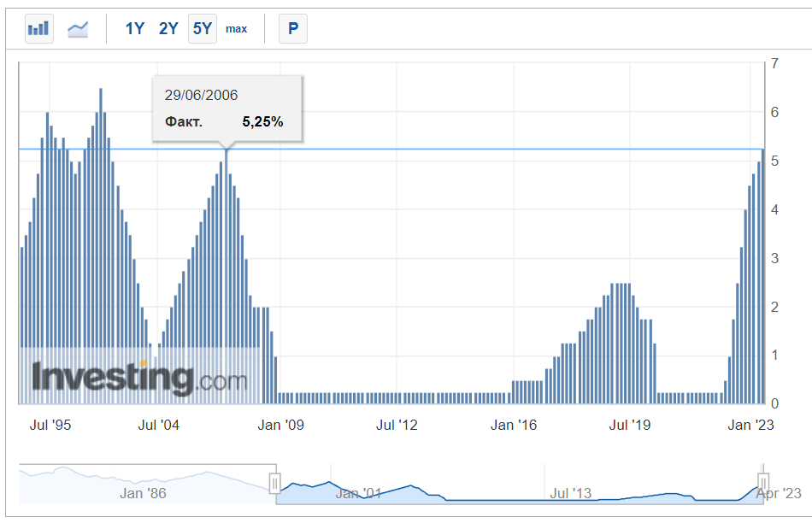Screen dimensions: 812x523
Task: Select the 2Y time range
Action: click(x=168, y=28)
